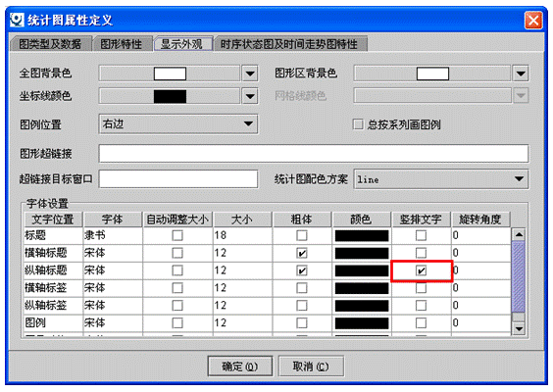The height and width of the screenshot is (392, 553).
Task: Open the 全图背景色 dropdown arrow
Action: coord(250,73)
